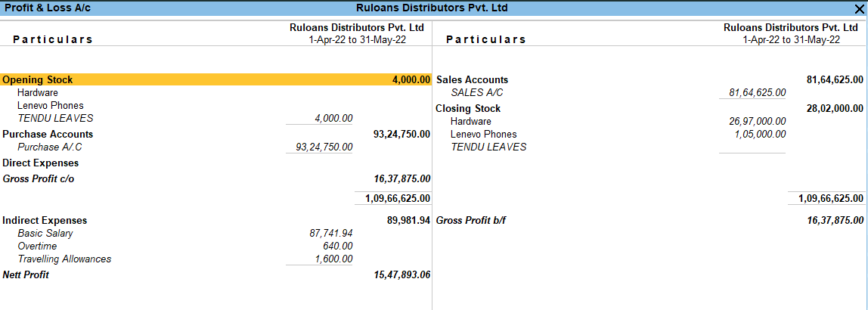Screen dimensions: 868x310
Task: Select Hardware under Opening Stock
Action: [38, 93]
